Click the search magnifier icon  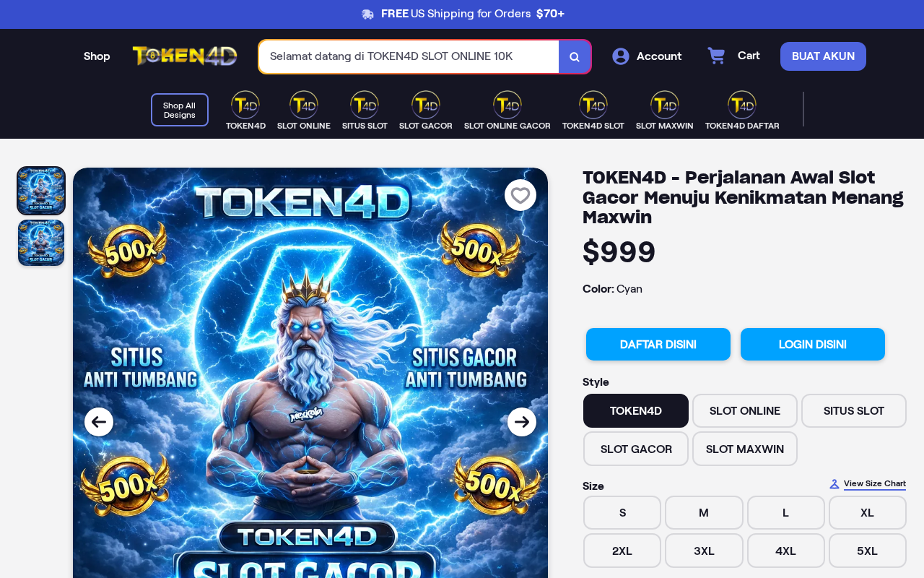575,57
